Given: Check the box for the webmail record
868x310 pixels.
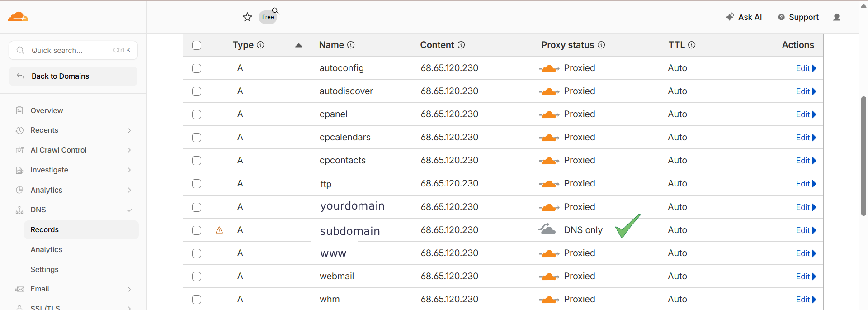Looking at the screenshot, I should [197, 277].
